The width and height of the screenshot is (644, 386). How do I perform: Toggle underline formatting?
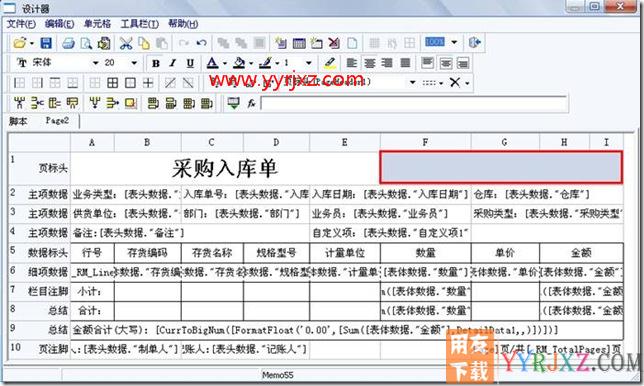point(190,63)
